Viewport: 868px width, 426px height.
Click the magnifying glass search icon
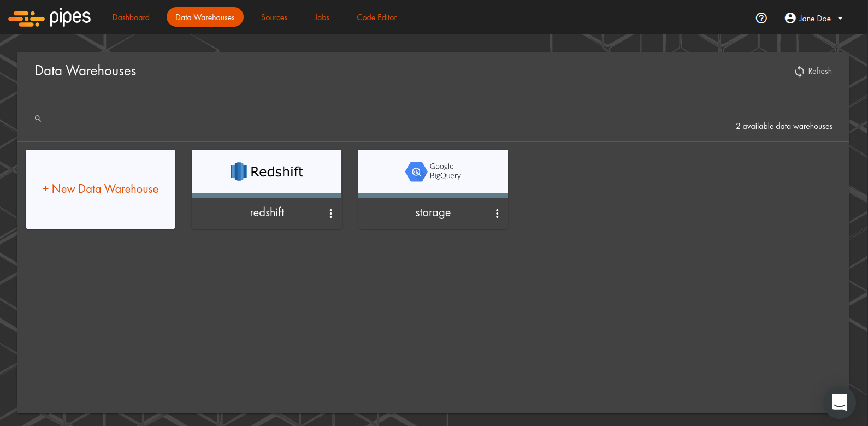(38, 119)
